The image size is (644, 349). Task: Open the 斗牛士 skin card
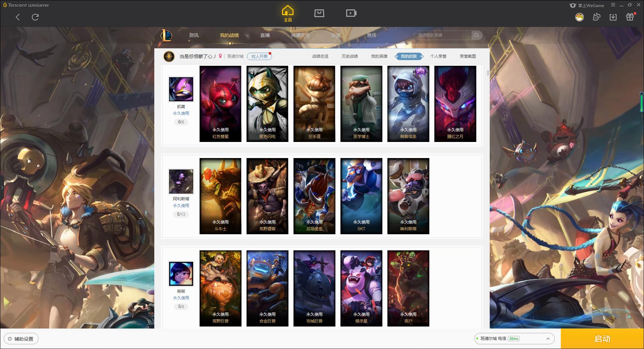(220, 196)
